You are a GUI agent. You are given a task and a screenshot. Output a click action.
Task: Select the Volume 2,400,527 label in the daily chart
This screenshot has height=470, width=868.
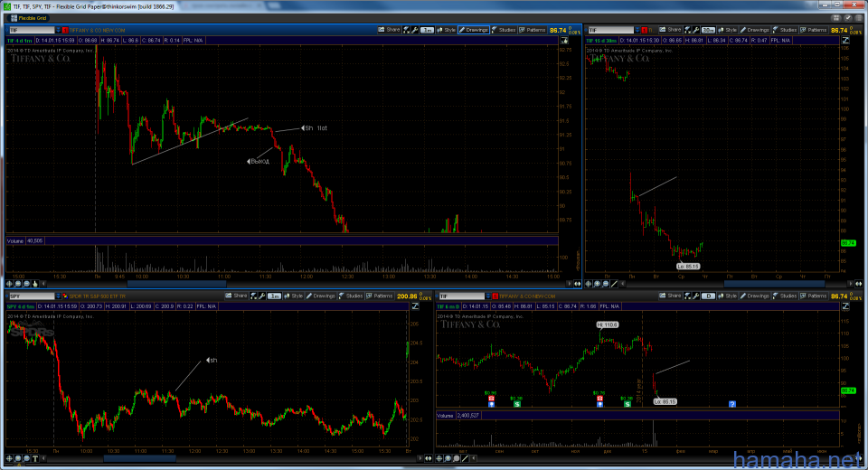[x=458, y=415]
